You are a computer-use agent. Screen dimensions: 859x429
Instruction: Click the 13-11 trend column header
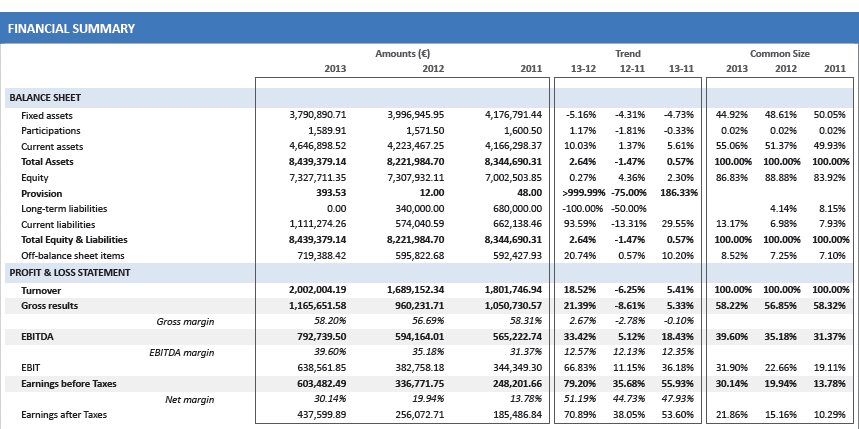[680, 68]
